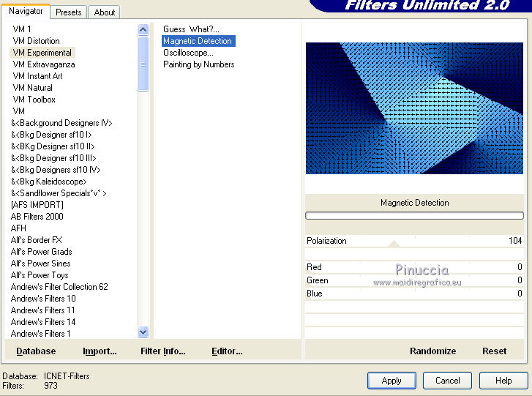Select VM 1 filter category
Viewport: 532px width, 396px height.
click(x=22, y=29)
